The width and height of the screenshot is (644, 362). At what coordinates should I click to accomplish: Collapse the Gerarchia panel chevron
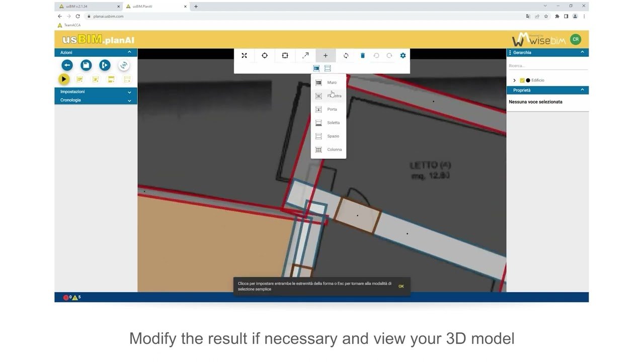tap(583, 52)
